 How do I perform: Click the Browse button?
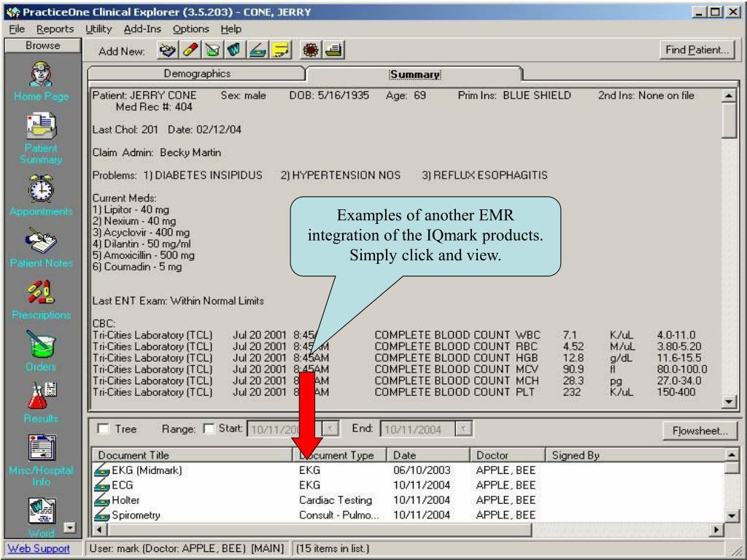pyautogui.click(x=43, y=46)
